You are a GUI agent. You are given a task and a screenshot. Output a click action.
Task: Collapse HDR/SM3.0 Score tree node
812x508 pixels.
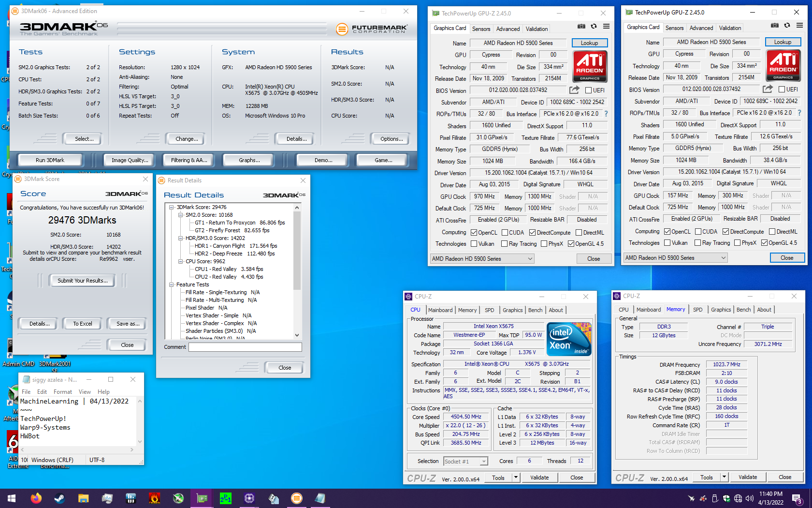[181, 238]
